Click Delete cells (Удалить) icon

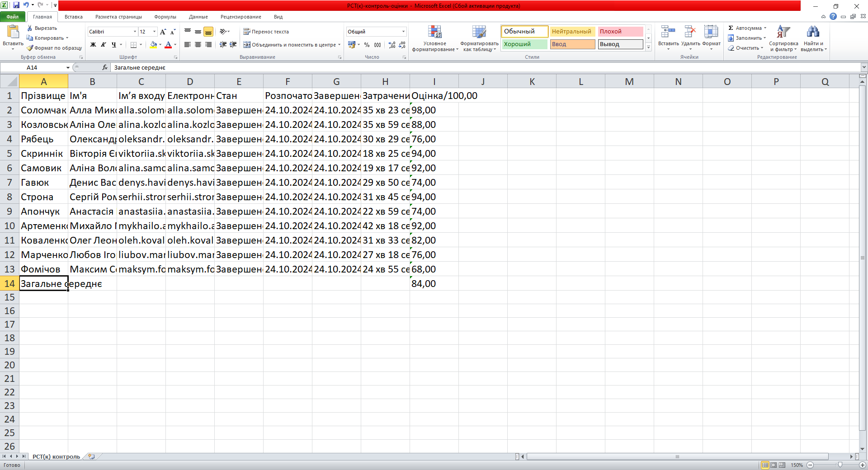tap(690, 32)
